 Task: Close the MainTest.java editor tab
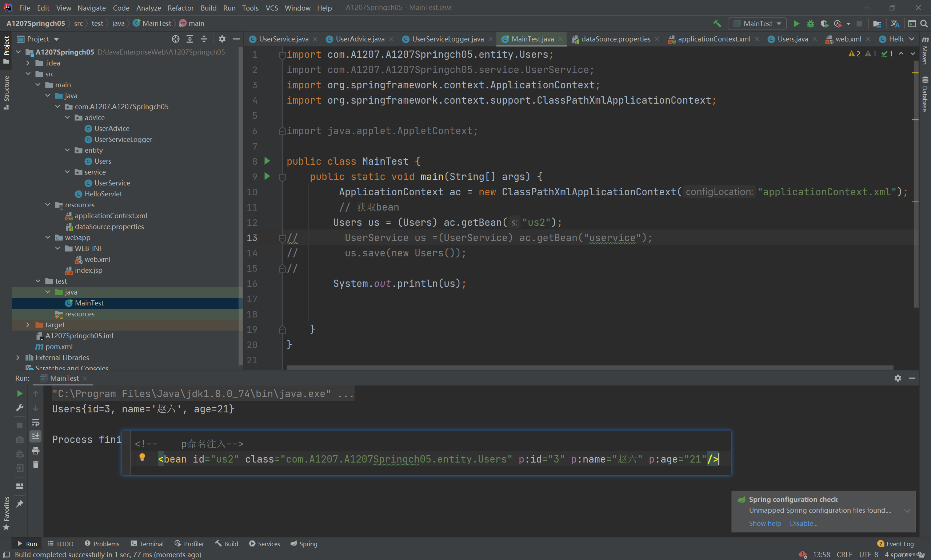(x=560, y=39)
